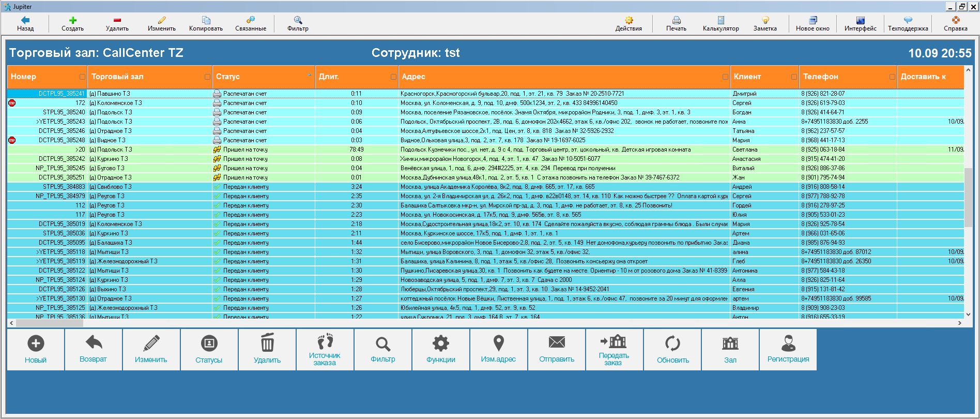Click address cell starting Красногорск,Красногорский бульвар
Screen dimensions: 980x419
point(564,94)
